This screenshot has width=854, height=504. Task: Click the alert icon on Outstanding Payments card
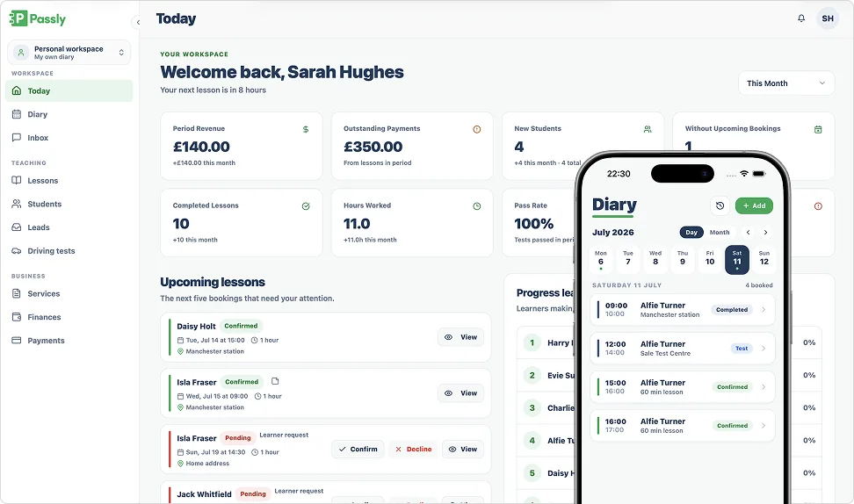[476, 130]
